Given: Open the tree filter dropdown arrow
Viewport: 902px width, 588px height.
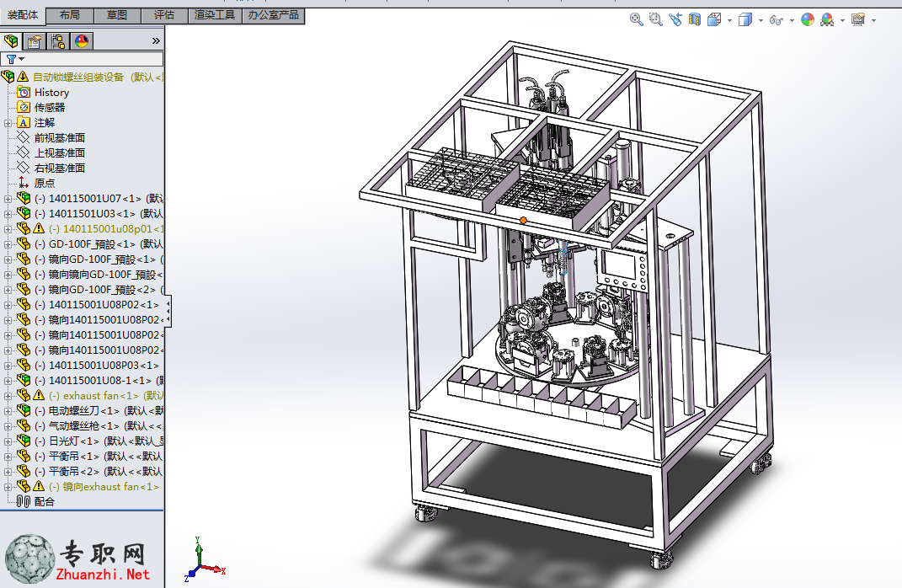Looking at the screenshot, I should pos(22,59).
